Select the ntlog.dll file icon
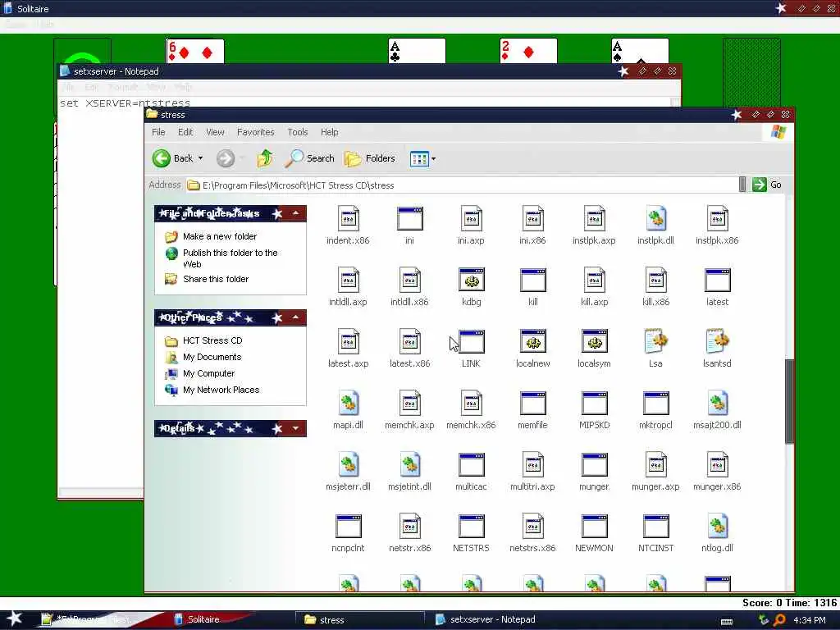The width and height of the screenshot is (840, 630). click(717, 527)
